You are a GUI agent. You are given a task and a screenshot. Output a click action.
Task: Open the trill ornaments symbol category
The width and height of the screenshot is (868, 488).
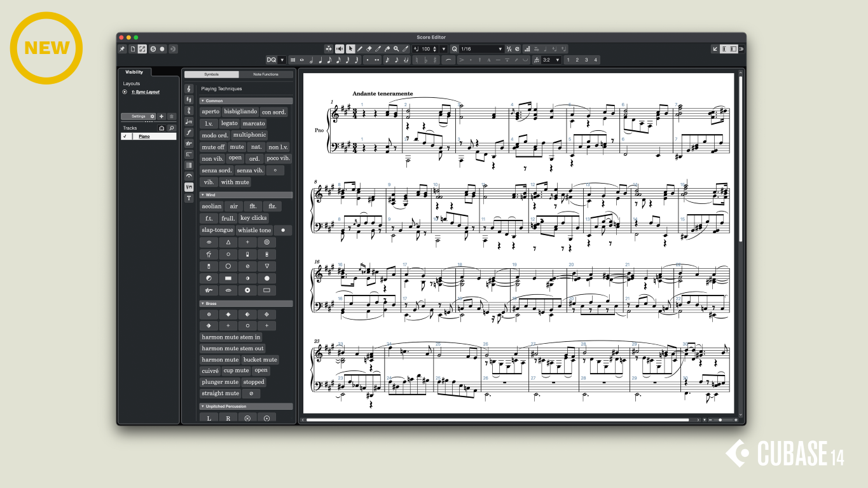pos(189,144)
